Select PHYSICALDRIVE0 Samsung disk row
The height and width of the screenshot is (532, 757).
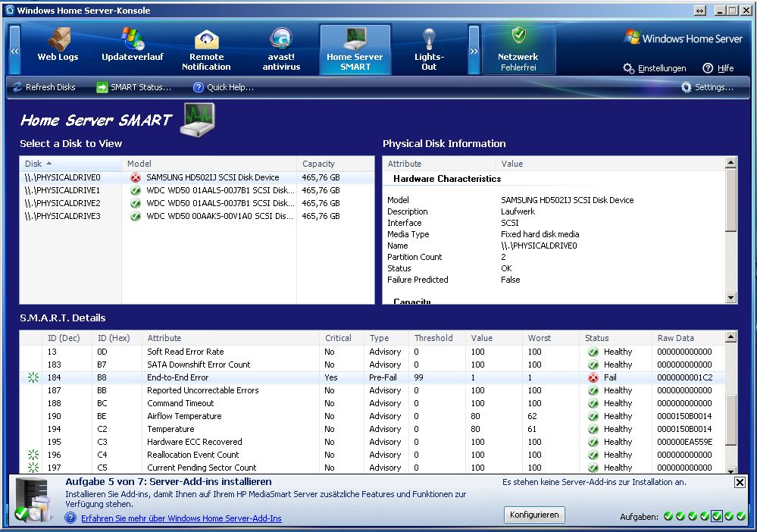pyautogui.click(x=197, y=177)
